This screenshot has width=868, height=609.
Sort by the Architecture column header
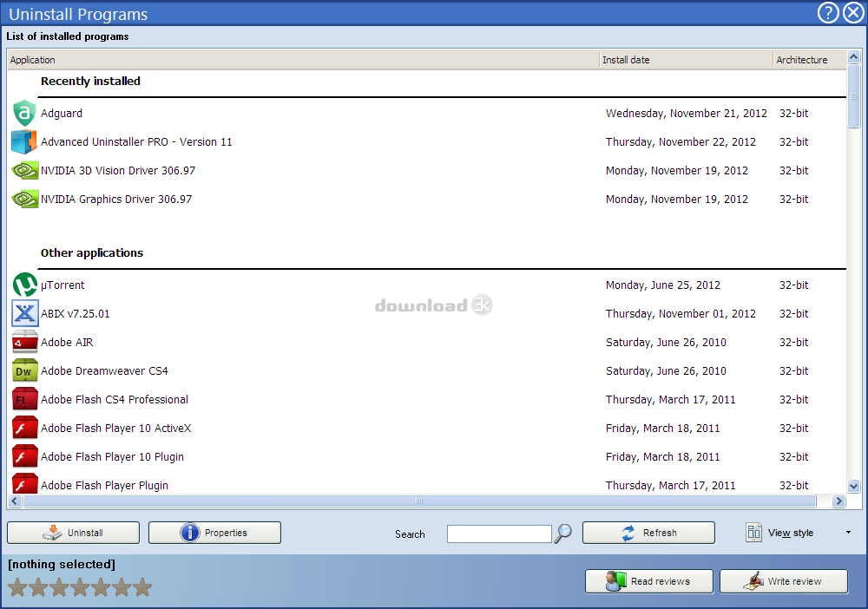tap(809, 60)
